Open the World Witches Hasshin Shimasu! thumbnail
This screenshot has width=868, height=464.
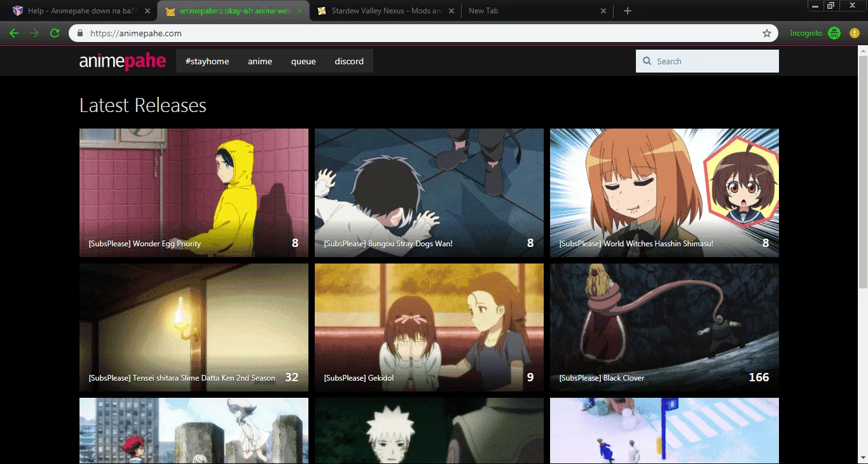(x=665, y=193)
